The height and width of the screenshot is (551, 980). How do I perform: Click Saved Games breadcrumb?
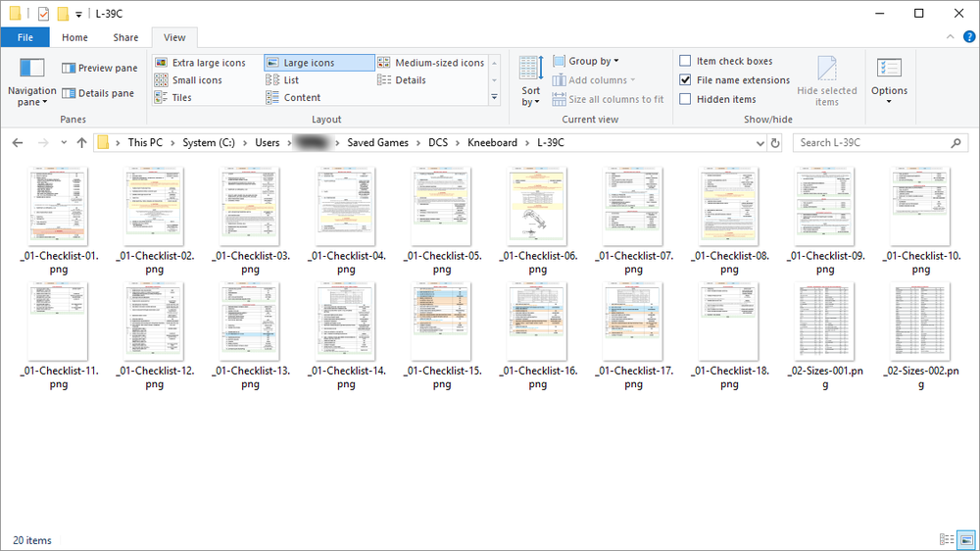coord(377,142)
